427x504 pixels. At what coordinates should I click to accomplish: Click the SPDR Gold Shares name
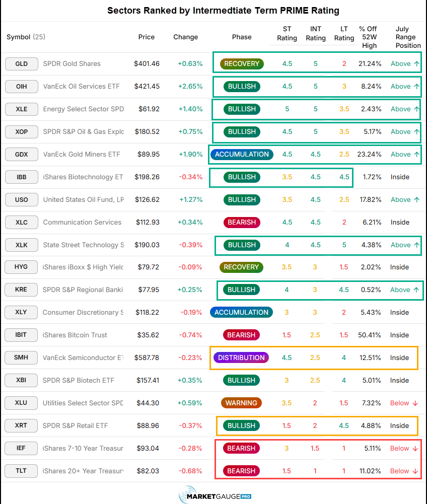coord(72,63)
